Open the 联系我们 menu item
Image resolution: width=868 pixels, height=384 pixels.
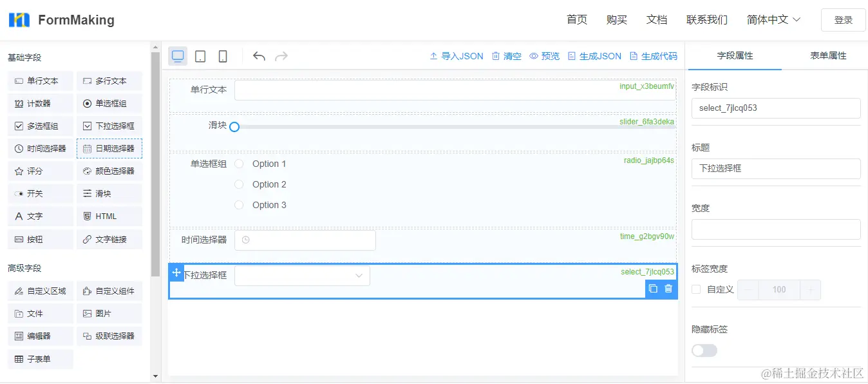706,19
